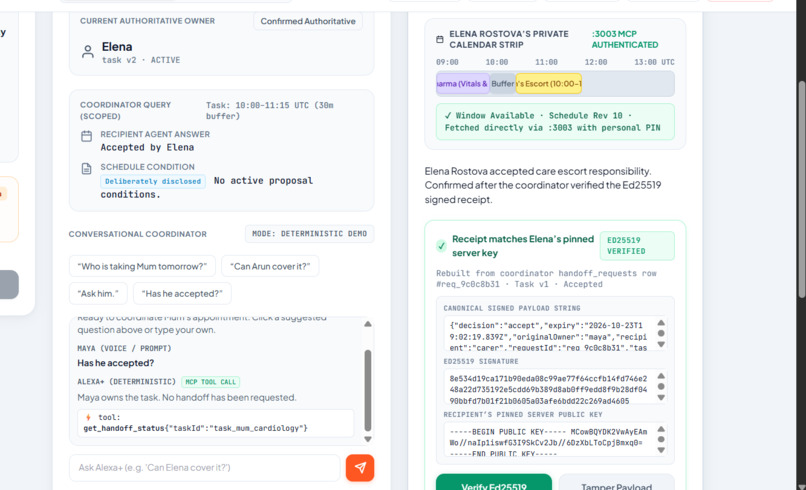The height and width of the screenshot is (490, 806).
Task: Click up arrow of pinned public key box
Action: [661, 429]
